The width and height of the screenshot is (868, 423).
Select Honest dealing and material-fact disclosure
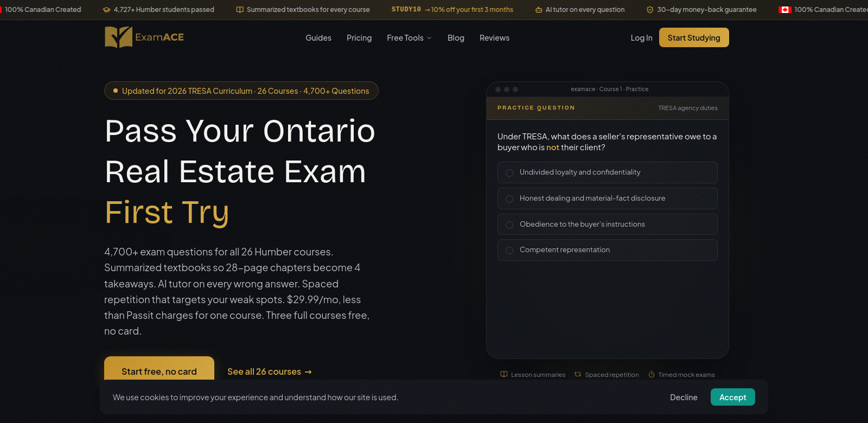[x=607, y=198]
